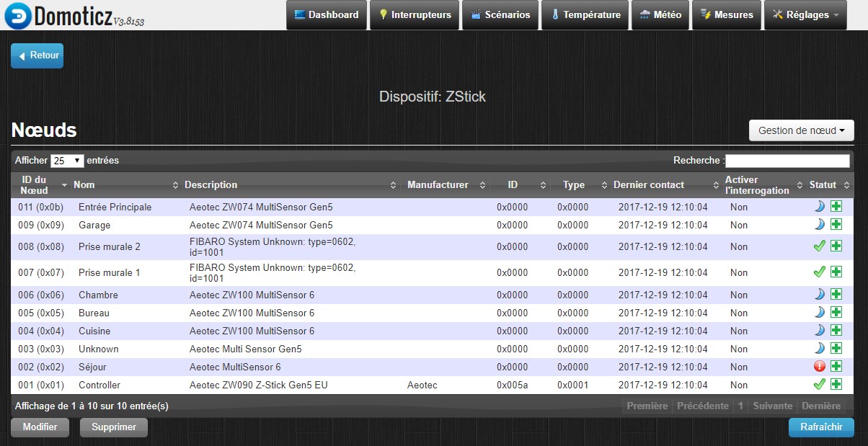Click the Domoticz logo icon
The width and height of the screenshot is (868, 446).
pos(17,14)
